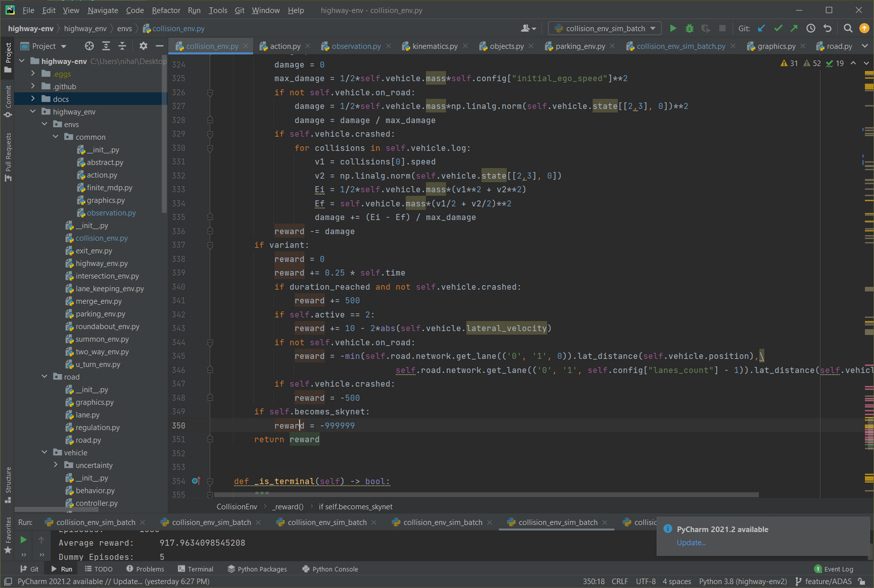
Task: Expand the uncertainty folder
Action: click(56, 465)
